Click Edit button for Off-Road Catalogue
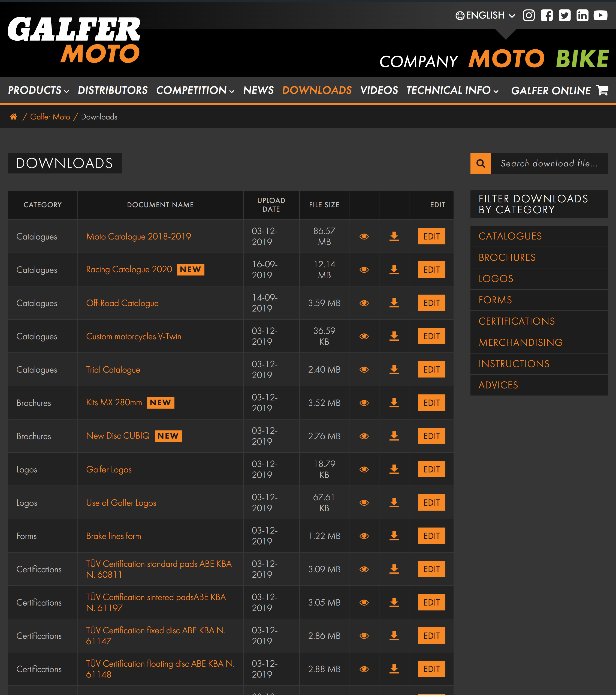 pos(431,303)
